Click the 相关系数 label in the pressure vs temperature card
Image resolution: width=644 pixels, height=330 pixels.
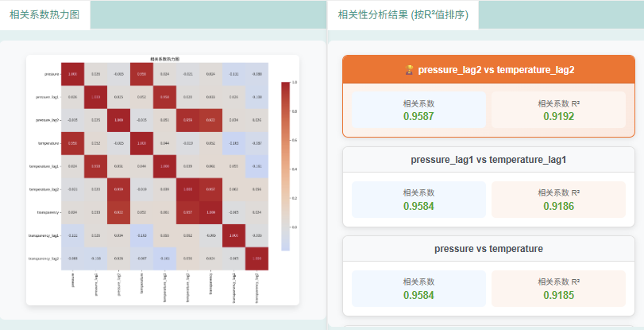coord(418,281)
